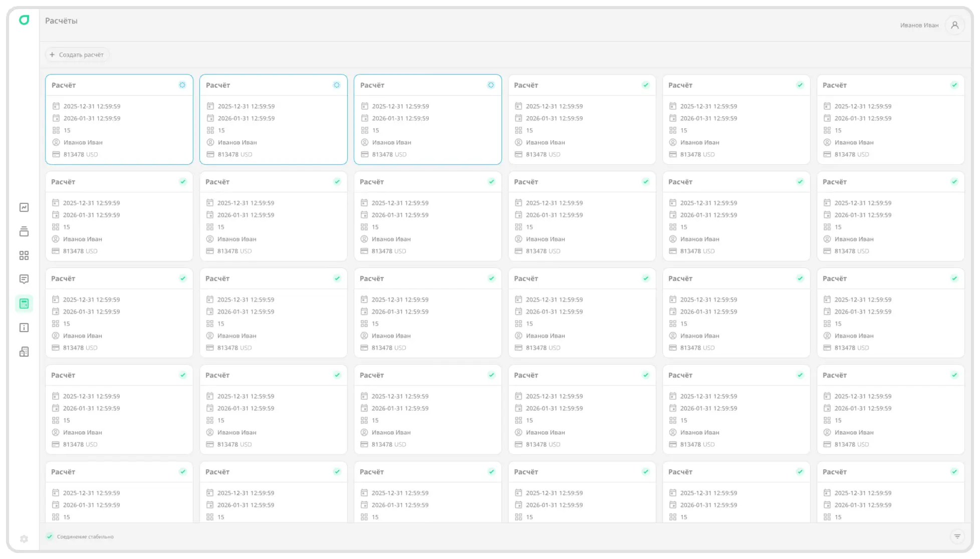The height and width of the screenshot is (559, 980).
Task: Click the green logo at top left
Action: [x=24, y=20]
